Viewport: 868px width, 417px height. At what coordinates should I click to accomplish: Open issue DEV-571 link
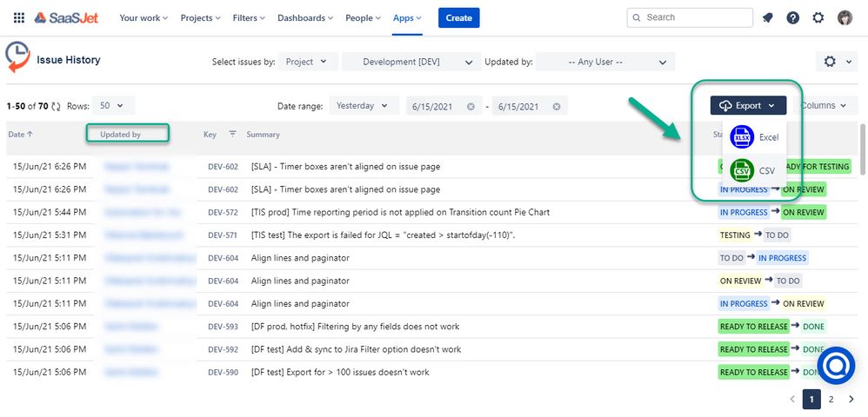[x=224, y=235]
